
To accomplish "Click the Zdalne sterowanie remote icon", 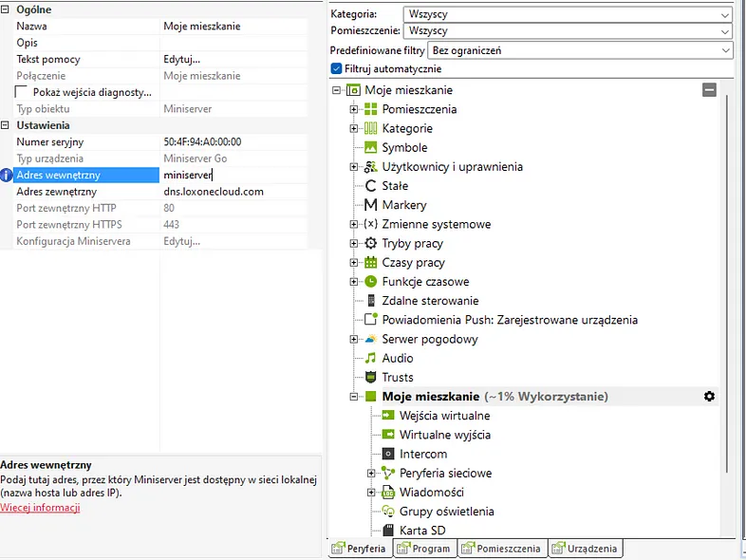I will click(371, 301).
